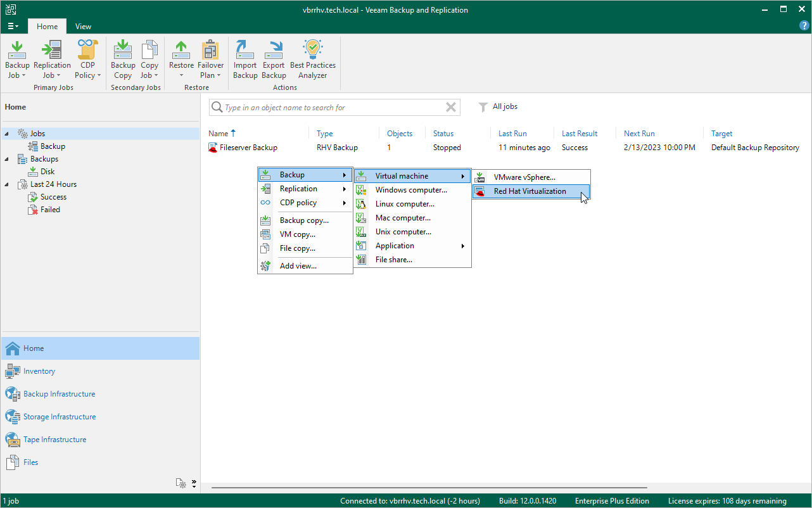Click the Inventory navigation pane icon
This screenshot has height=508, width=812.
(13, 371)
